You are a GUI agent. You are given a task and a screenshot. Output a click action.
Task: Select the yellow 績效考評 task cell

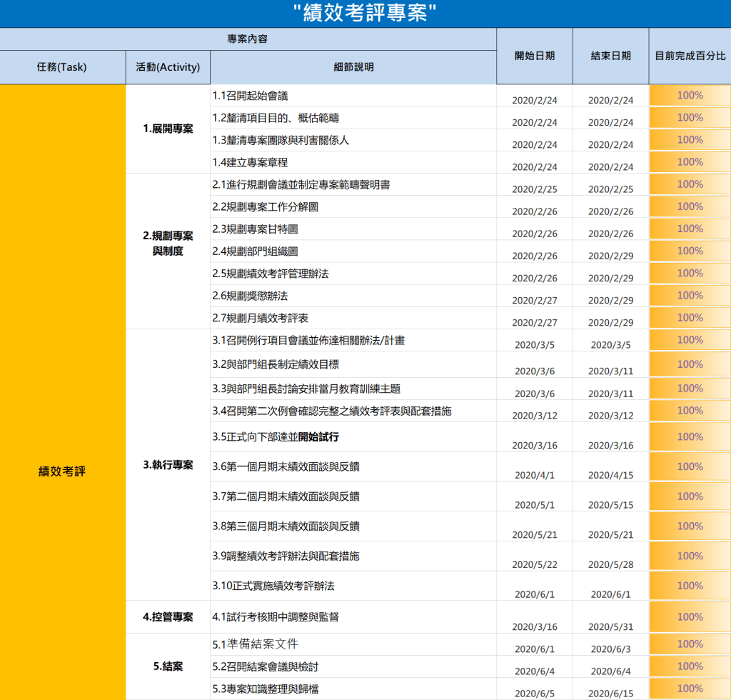pyautogui.click(x=62, y=471)
